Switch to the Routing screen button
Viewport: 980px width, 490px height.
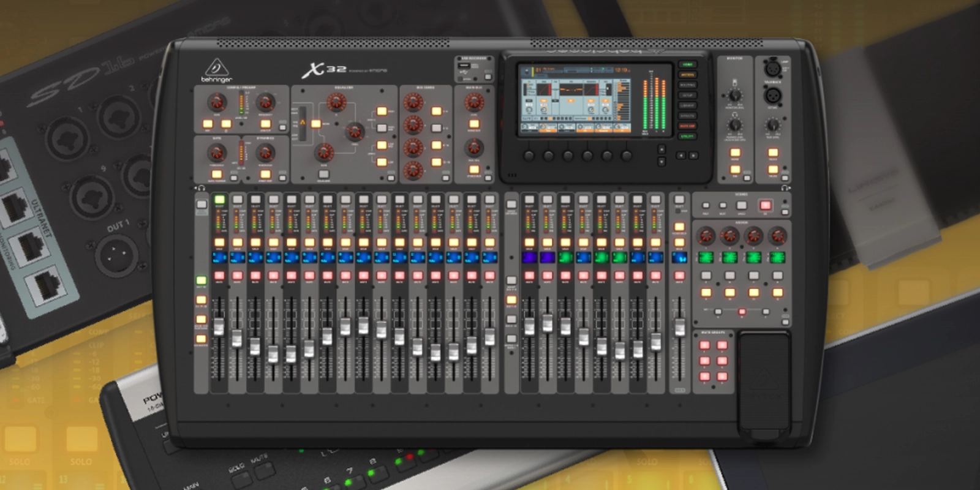[687, 85]
